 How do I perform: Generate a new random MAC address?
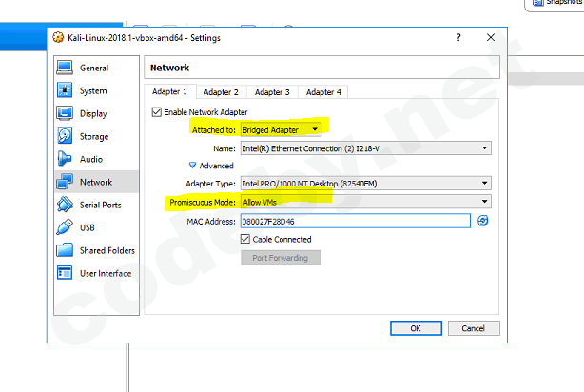(482, 221)
